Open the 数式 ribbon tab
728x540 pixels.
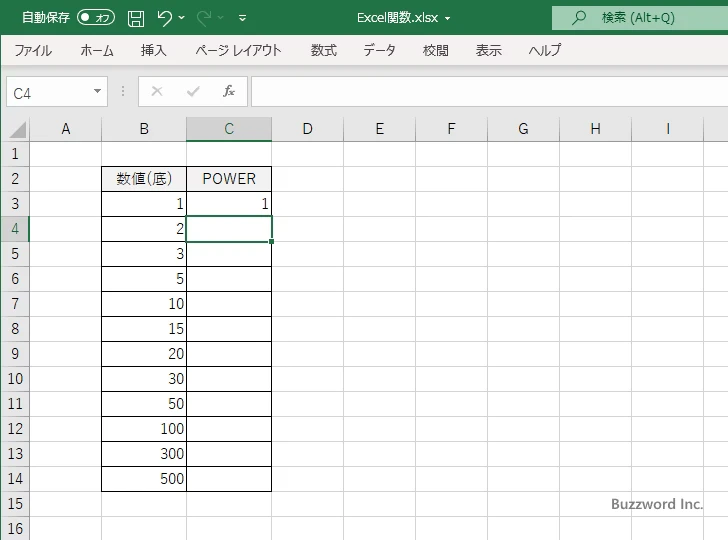(x=324, y=50)
